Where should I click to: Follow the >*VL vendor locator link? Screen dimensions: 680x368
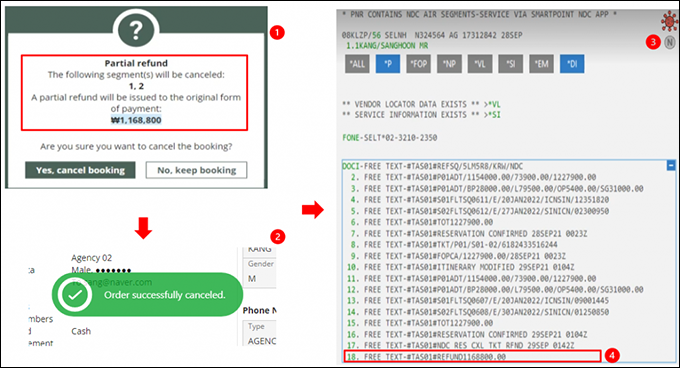point(492,104)
